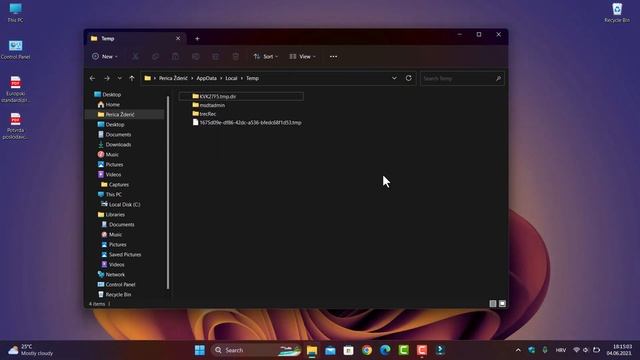Go forward using the right arrow
The height and width of the screenshot is (360, 640).
(107, 78)
